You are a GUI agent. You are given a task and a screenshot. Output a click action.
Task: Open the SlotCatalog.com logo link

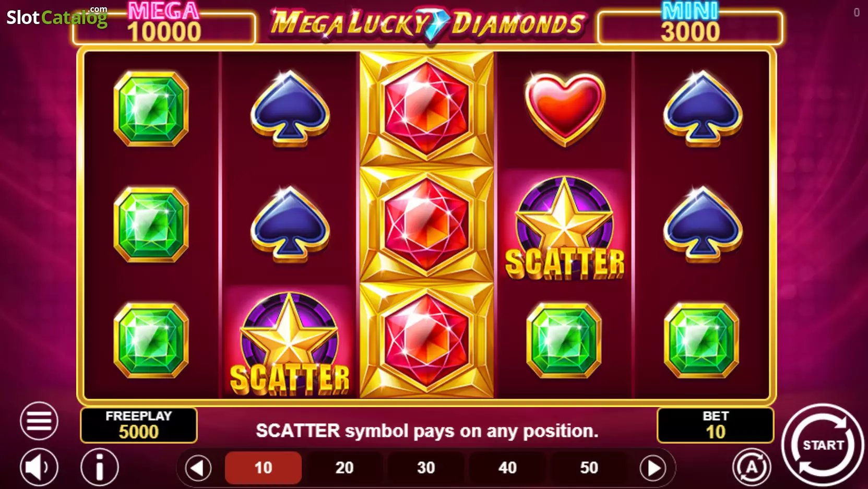56,17
